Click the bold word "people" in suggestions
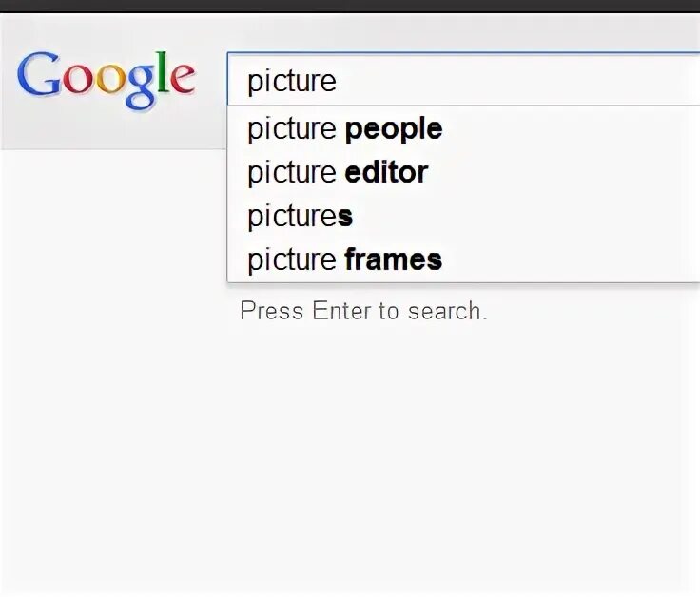 [x=394, y=129]
